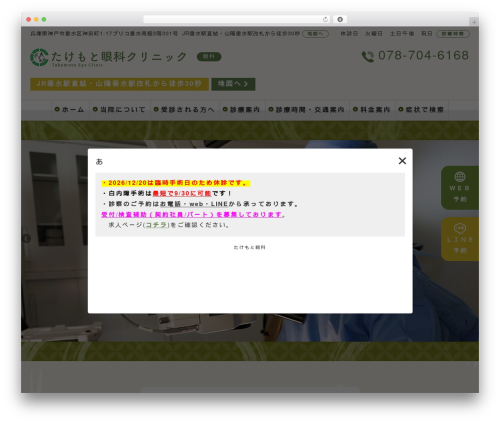
Task: Click the globe icon on WEB 予約
Action: click(x=460, y=177)
